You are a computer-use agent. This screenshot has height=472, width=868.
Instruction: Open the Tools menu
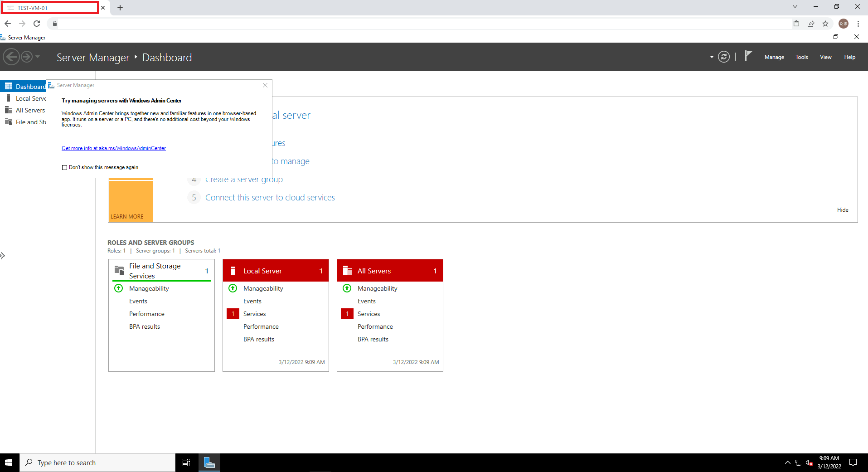click(x=801, y=57)
